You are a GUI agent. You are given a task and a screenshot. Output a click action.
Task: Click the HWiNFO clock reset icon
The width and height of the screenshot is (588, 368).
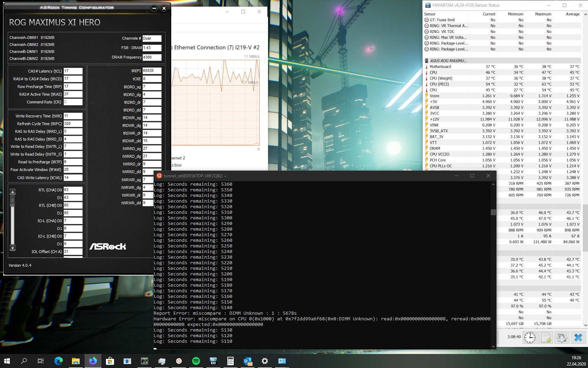tap(530, 338)
